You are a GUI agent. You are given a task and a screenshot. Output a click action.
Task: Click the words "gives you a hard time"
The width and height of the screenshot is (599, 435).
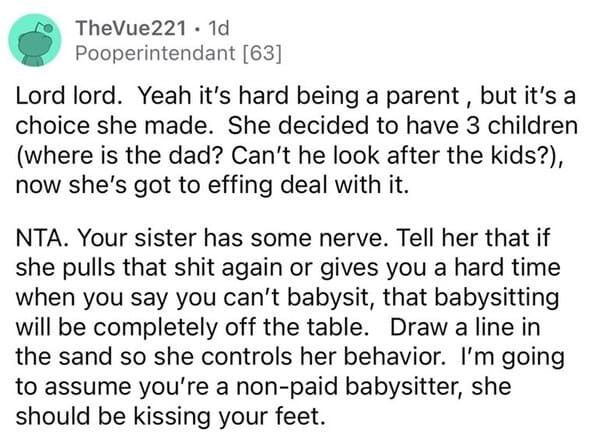click(440, 268)
